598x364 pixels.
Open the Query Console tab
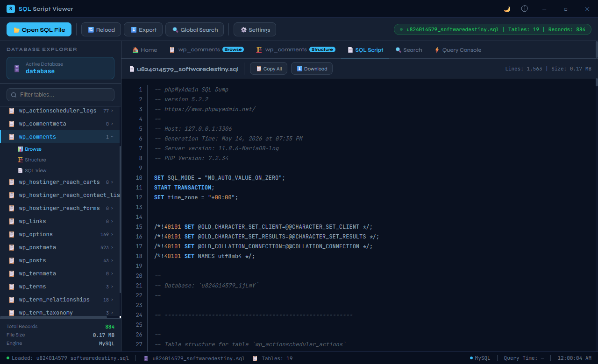[x=457, y=49]
